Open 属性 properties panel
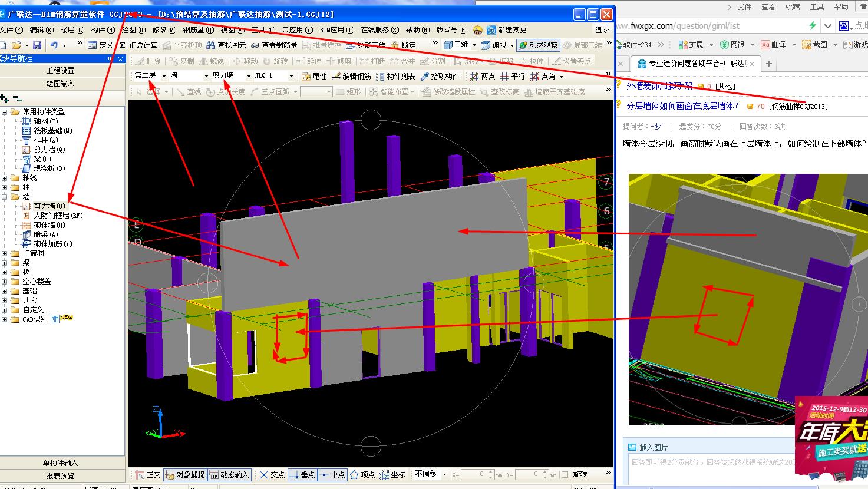Viewport: 868px width, 489px height. [314, 76]
